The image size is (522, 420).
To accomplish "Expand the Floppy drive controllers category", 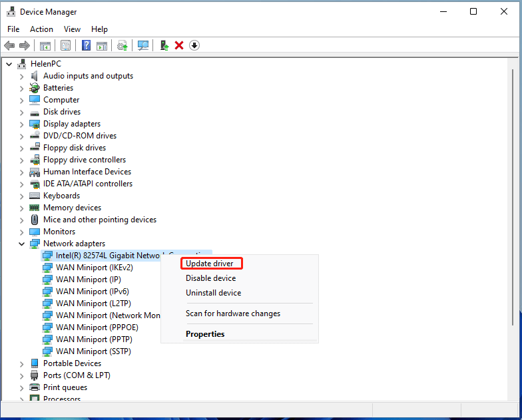I will tap(21, 160).
